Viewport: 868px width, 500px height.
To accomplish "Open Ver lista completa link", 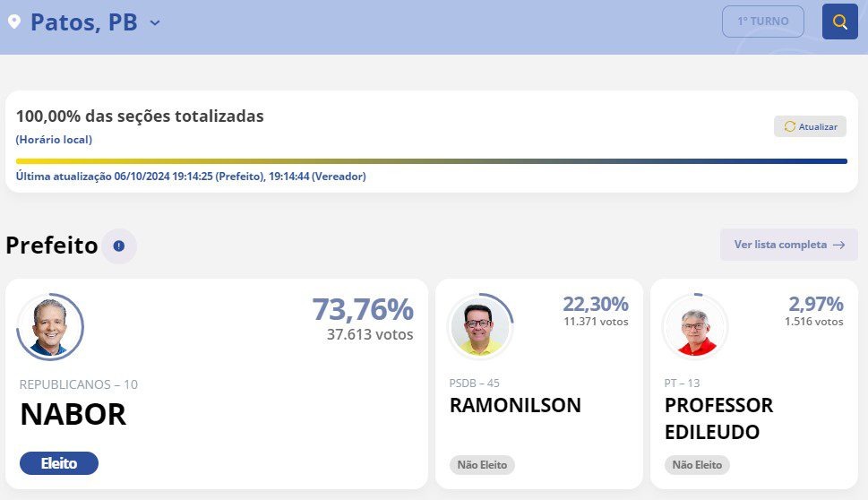I will point(789,245).
